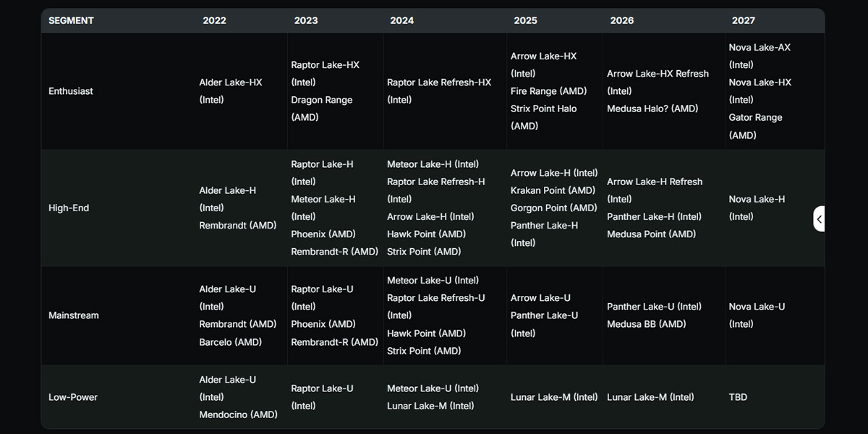Click the left chevron arrow at table edge
This screenshot has width=868, height=434.
point(819,218)
